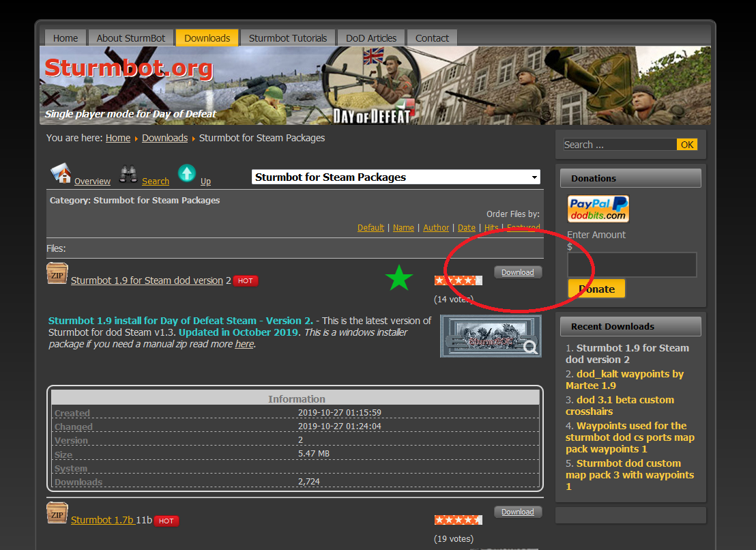This screenshot has height=550, width=756.
Task: Open the Home tab
Action: tap(65, 38)
